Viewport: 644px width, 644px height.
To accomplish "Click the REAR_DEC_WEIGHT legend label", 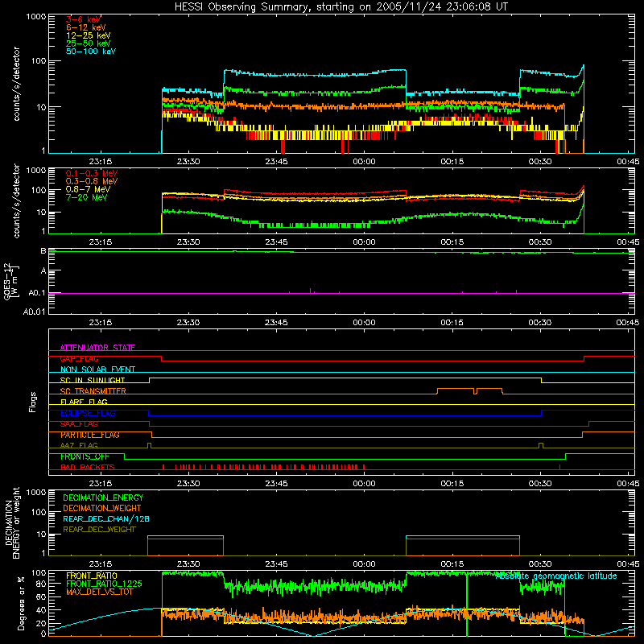I will pos(99,530).
